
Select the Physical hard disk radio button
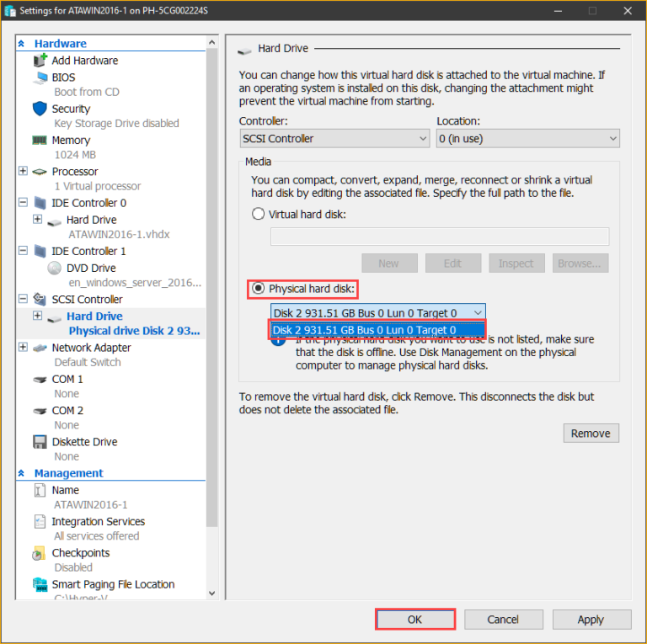click(x=259, y=289)
